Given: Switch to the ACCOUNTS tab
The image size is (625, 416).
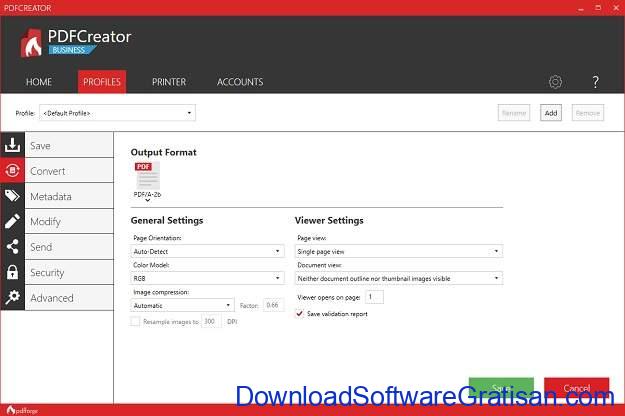Looking at the screenshot, I should click(240, 82).
